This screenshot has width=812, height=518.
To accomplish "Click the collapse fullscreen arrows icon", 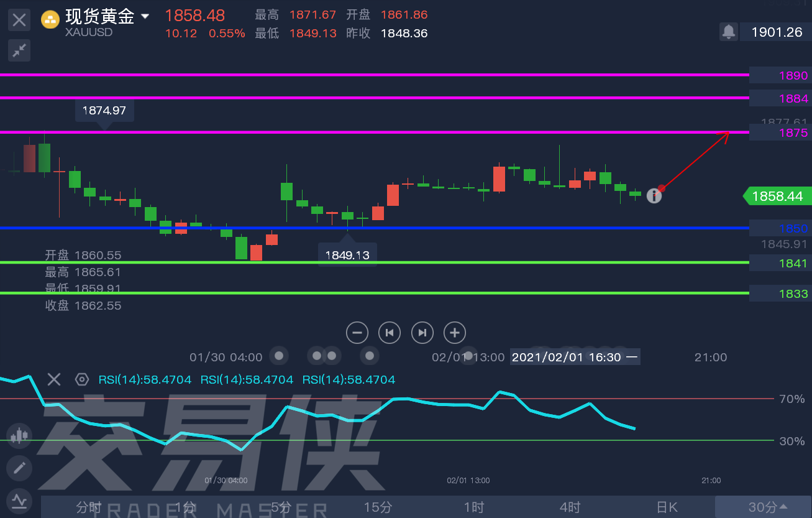I will [x=19, y=50].
